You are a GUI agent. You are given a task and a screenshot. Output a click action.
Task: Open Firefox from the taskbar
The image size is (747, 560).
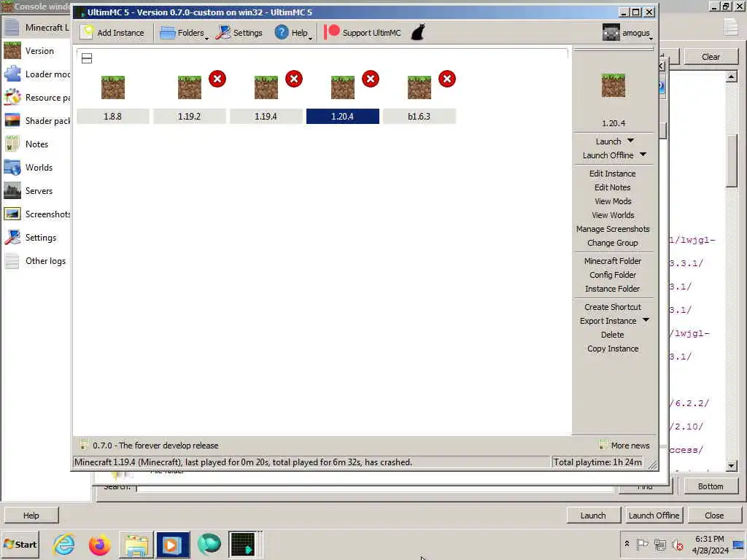[99, 545]
